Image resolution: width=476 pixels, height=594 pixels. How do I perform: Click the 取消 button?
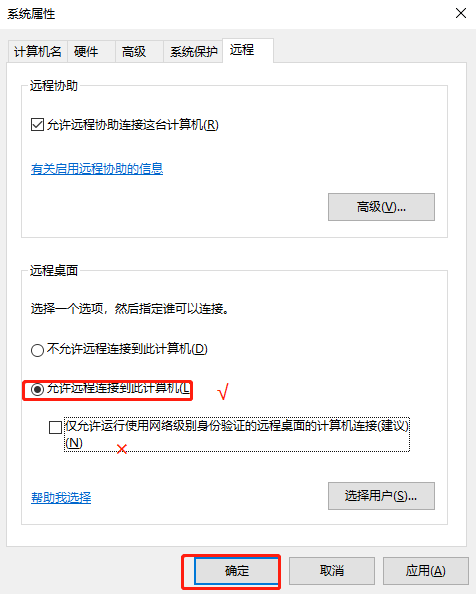(332, 571)
